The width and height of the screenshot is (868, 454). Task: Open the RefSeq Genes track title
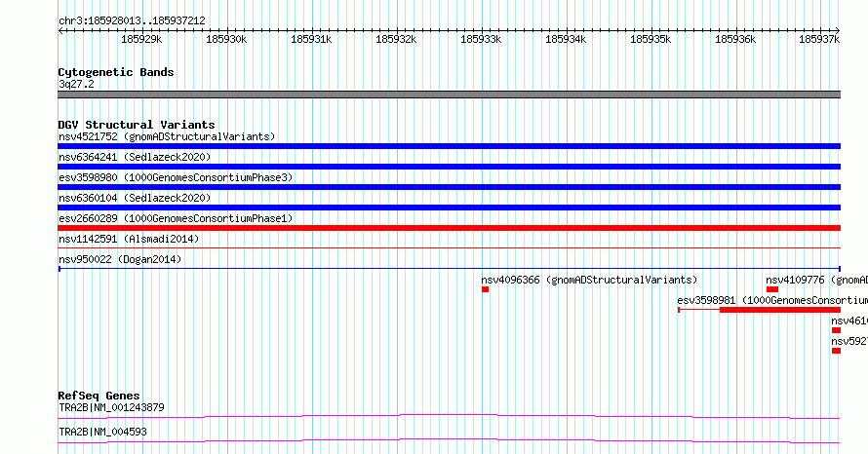point(99,396)
